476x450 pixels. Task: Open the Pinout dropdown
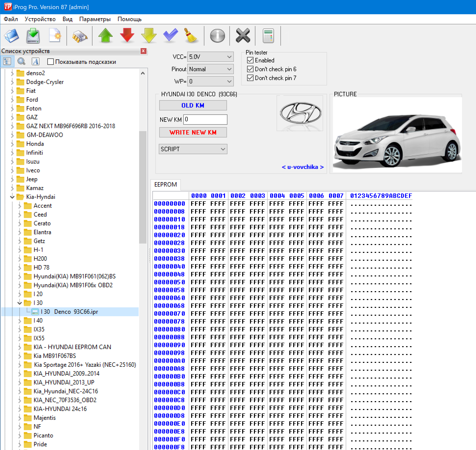tap(210, 69)
